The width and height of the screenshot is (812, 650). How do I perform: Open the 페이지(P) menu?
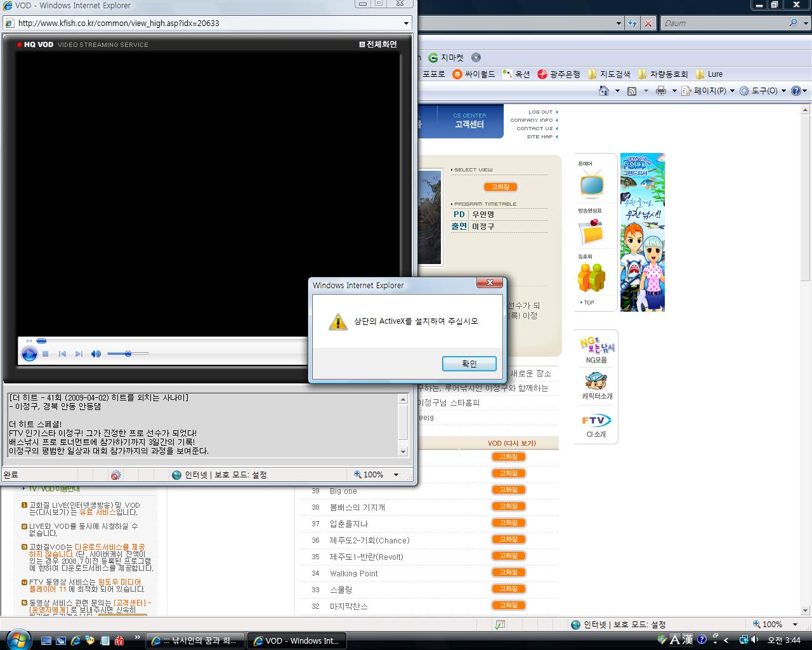point(707,91)
